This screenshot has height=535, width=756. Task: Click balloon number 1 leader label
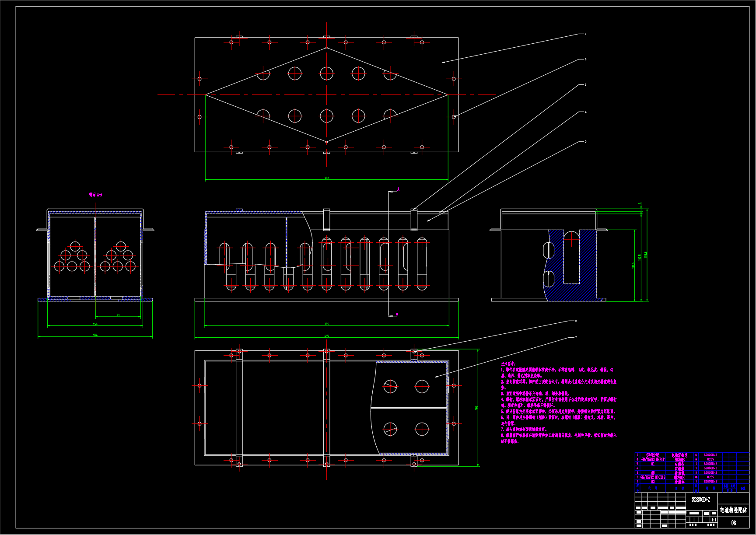point(585,34)
